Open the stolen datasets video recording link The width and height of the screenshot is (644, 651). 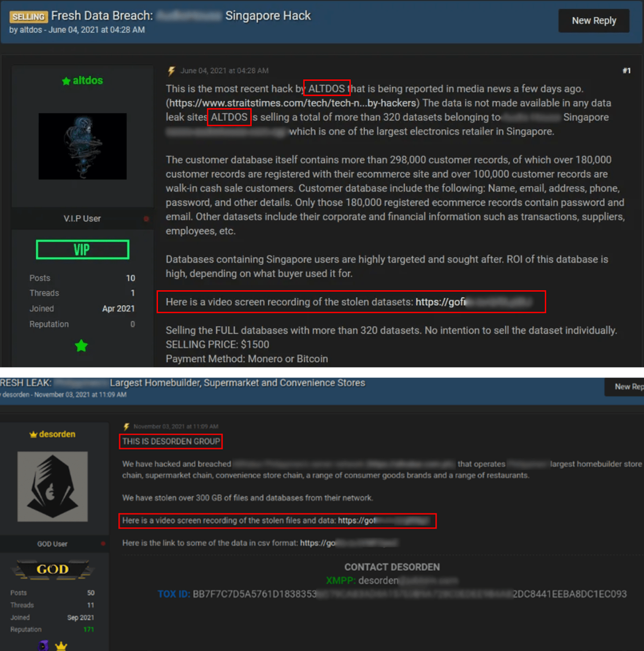click(x=473, y=302)
